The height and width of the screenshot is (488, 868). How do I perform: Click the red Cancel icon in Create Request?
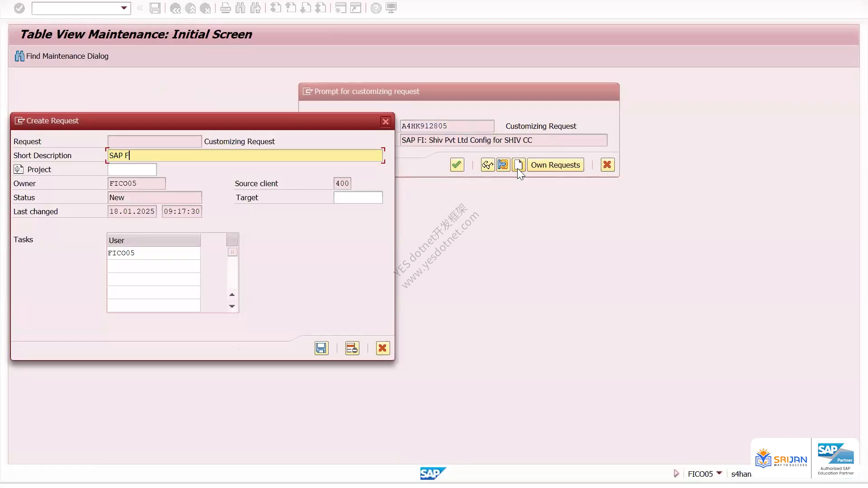click(382, 348)
